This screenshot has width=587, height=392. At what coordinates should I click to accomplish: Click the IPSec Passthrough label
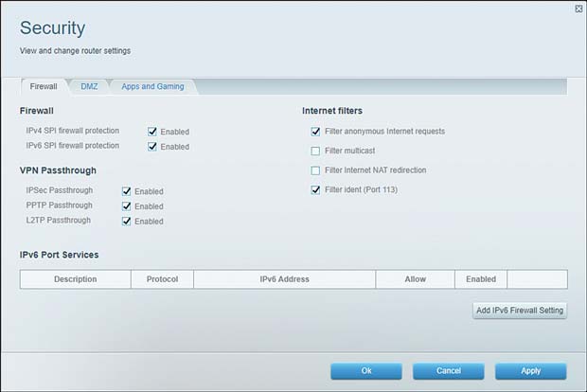59,190
